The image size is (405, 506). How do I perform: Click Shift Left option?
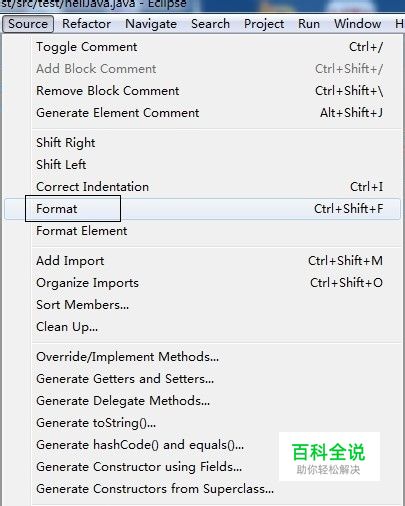(202, 165)
